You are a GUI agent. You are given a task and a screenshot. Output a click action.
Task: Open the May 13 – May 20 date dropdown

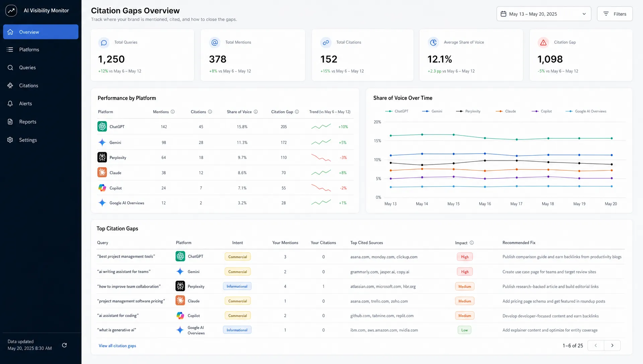point(544,14)
